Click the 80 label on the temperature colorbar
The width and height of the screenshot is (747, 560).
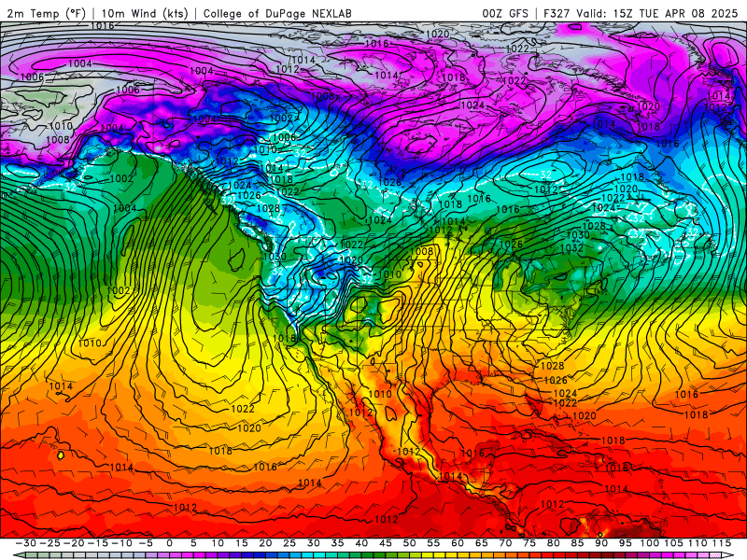point(553,543)
